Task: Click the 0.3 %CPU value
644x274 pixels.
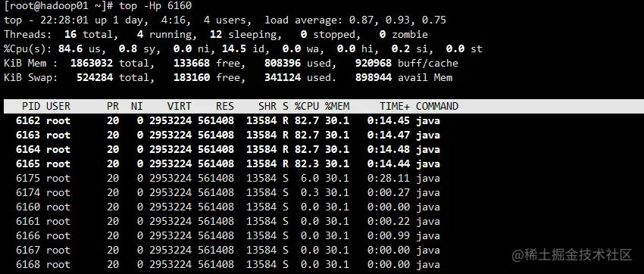Action: tap(310, 192)
